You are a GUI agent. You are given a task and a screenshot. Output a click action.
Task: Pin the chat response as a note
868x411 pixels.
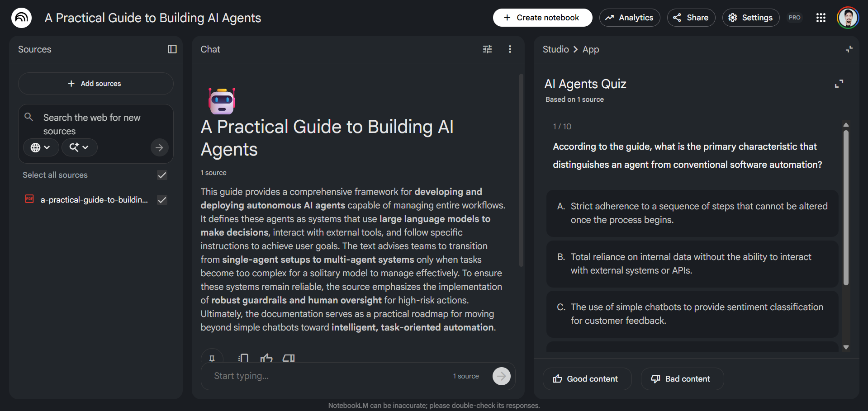(212, 358)
